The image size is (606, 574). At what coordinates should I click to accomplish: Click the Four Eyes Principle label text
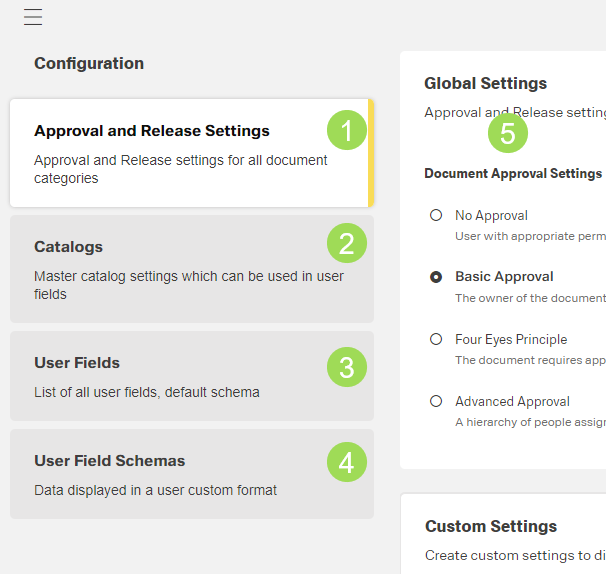510,339
